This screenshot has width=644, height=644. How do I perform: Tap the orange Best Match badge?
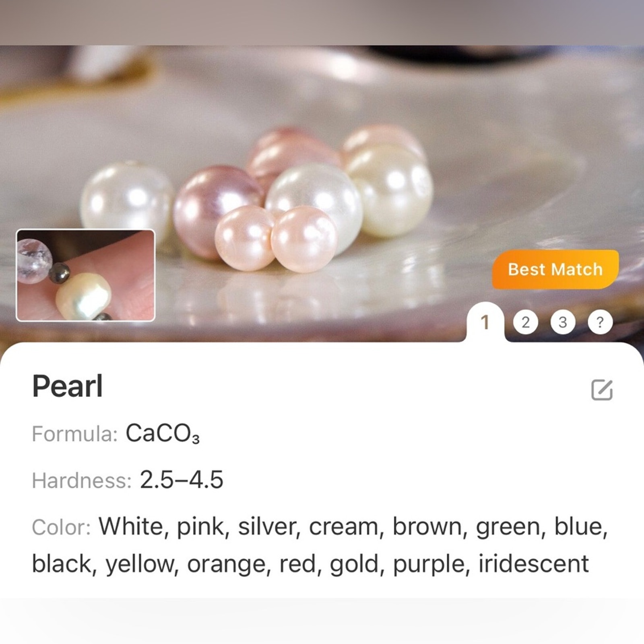[x=555, y=269]
